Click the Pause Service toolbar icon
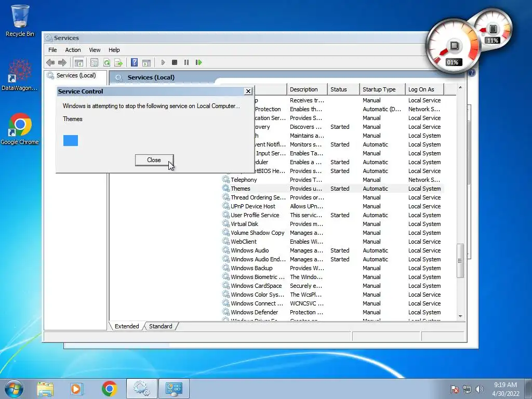Image resolution: width=532 pixels, height=399 pixels. point(187,62)
